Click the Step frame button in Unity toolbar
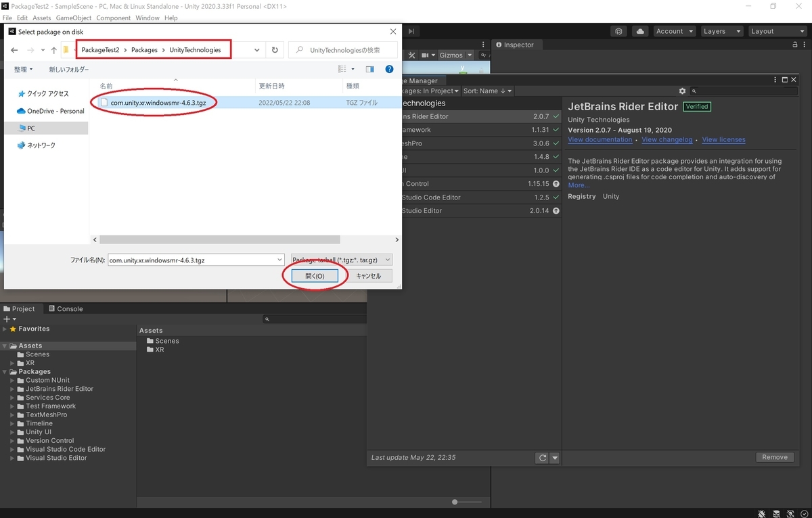The height and width of the screenshot is (518, 812). (411, 31)
